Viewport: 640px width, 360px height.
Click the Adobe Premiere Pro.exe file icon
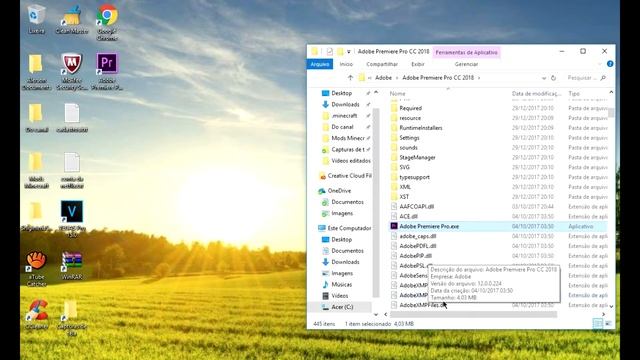(394, 226)
